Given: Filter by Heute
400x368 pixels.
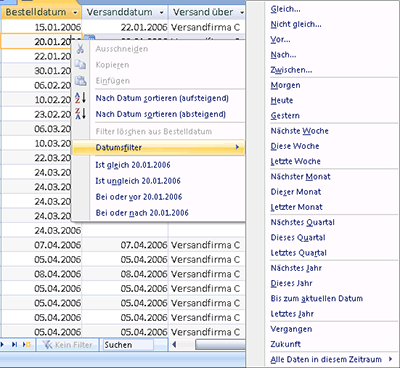Looking at the screenshot, I should [282, 100].
